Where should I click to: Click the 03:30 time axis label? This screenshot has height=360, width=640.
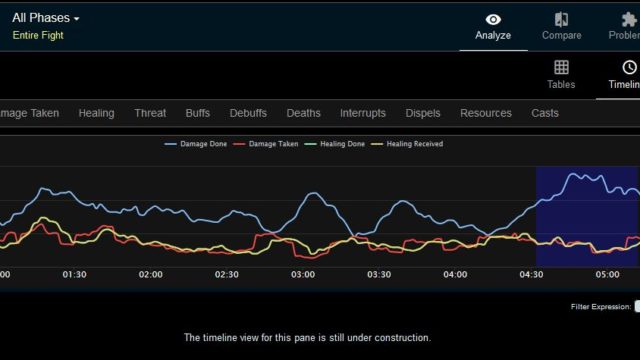tap(379, 275)
